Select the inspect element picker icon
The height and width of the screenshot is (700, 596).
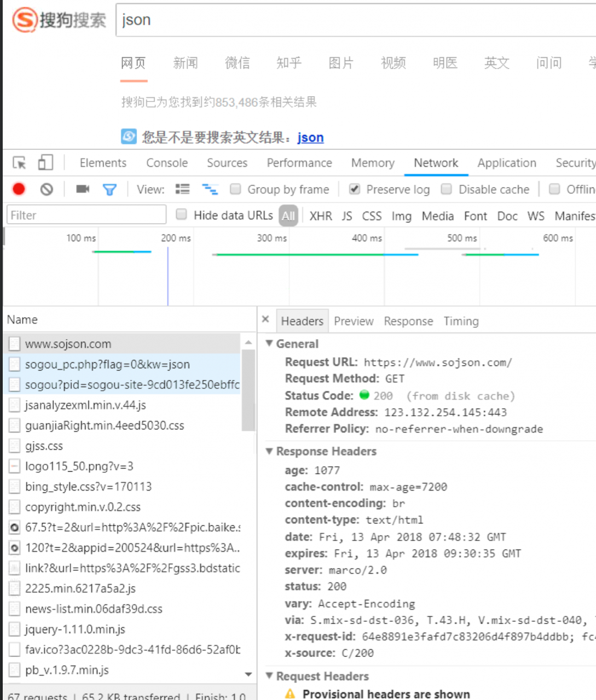19,163
